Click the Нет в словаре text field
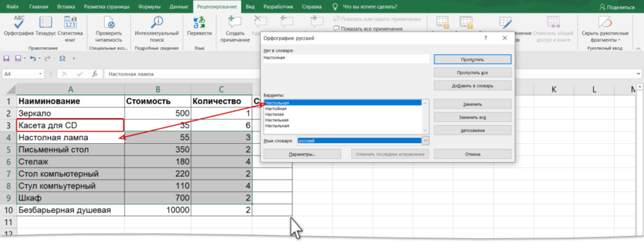 point(347,58)
